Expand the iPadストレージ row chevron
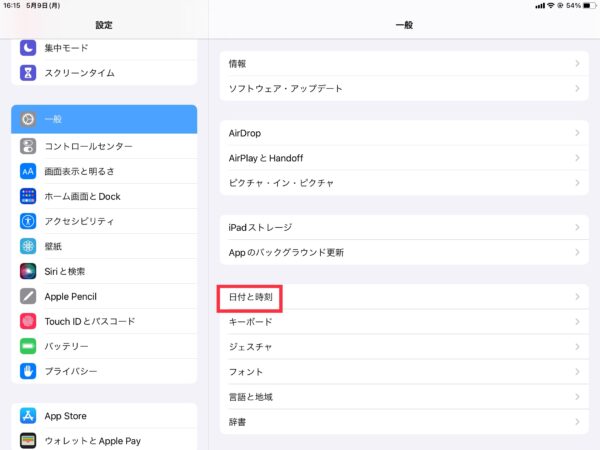 [x=577, y=227]
